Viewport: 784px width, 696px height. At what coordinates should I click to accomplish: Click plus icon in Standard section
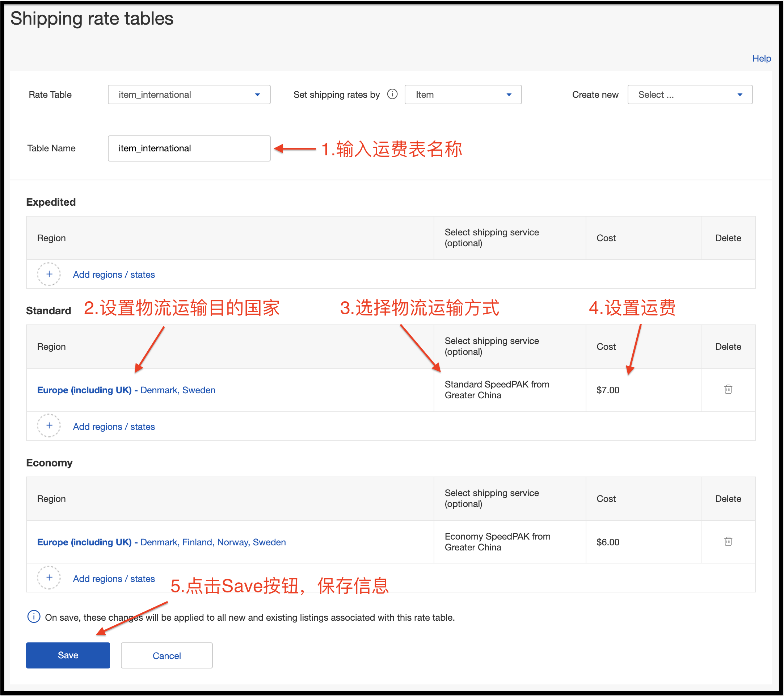point(49,426)
